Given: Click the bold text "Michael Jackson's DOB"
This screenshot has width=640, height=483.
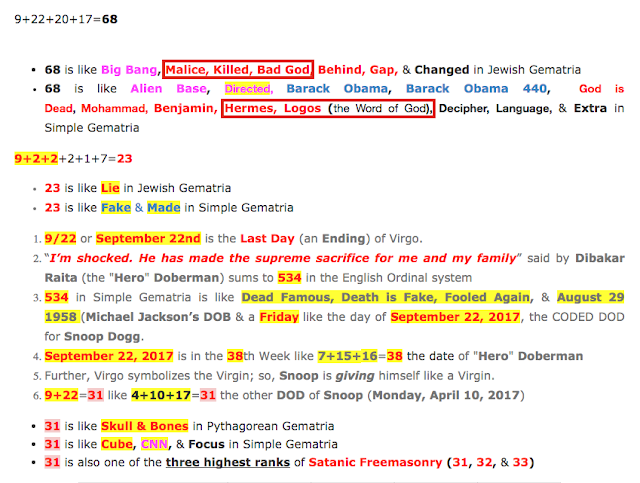Looking at the screenshot, I should click(158, 317).
